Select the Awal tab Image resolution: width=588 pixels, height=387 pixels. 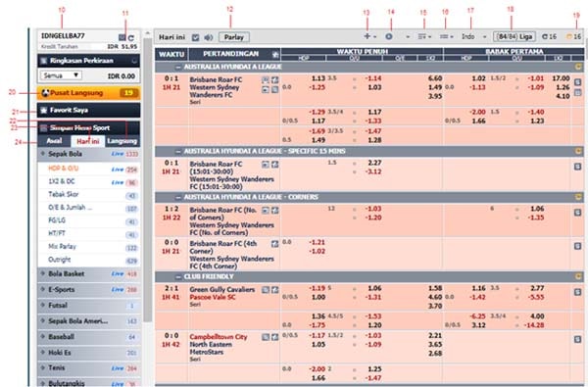54,141
